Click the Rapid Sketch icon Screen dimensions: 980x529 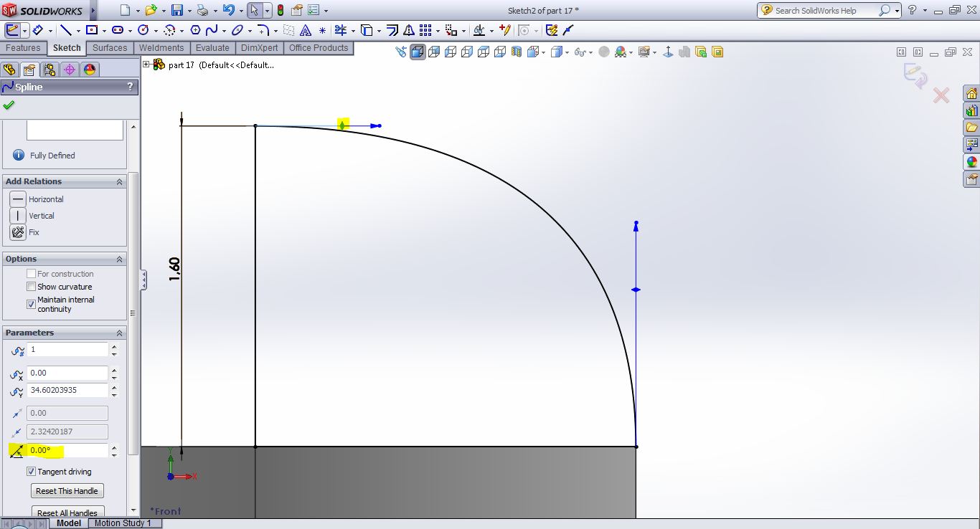pyautogui.click(x=551, y=30)
